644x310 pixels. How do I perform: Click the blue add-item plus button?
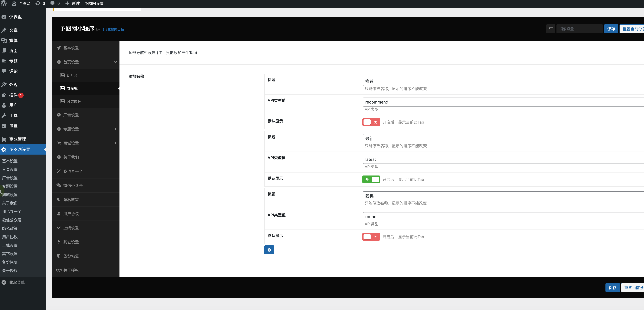[x=269, y=250]
